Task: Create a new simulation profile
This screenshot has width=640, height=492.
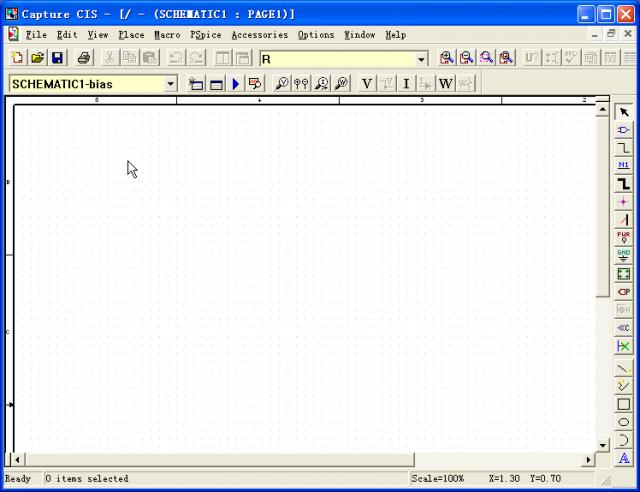Action: 196,84
